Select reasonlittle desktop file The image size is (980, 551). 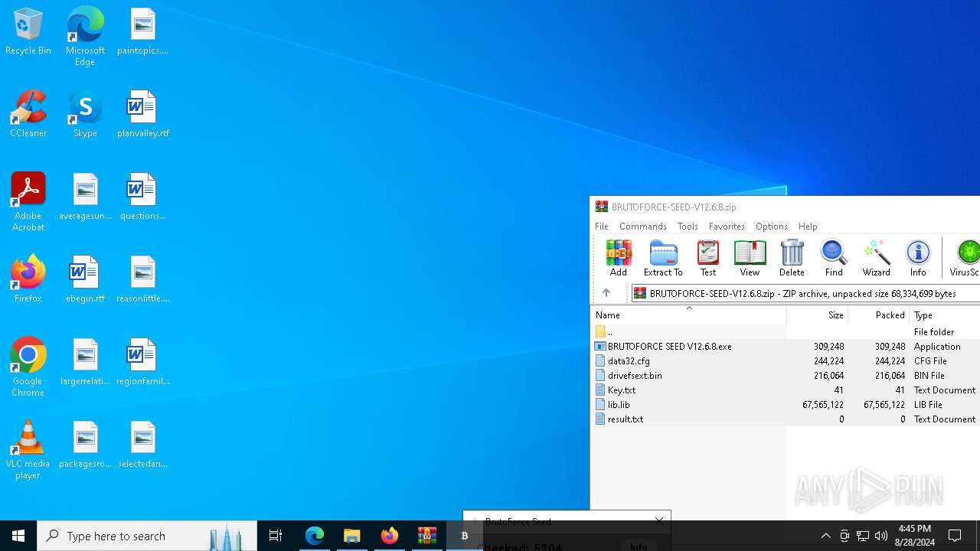(142, 280)
